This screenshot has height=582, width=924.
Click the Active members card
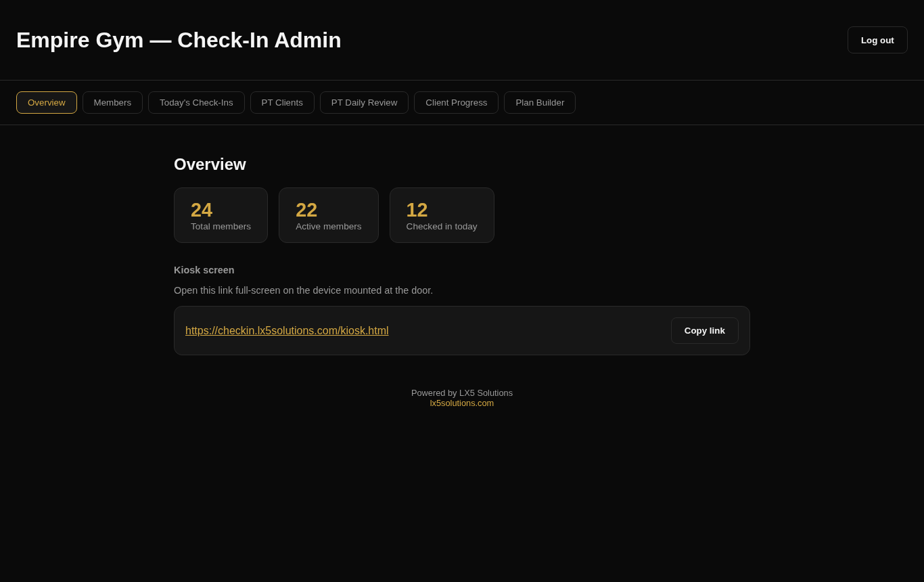coord(329,215)
